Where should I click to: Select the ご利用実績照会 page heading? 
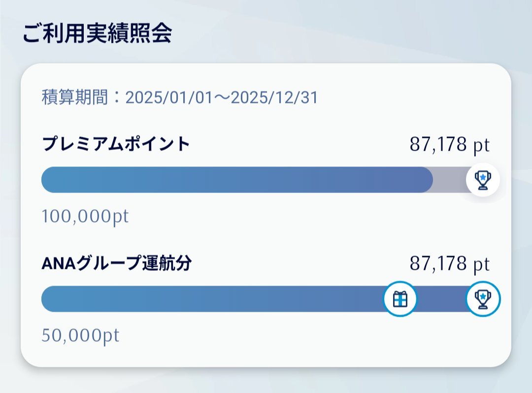click(98, 33)
